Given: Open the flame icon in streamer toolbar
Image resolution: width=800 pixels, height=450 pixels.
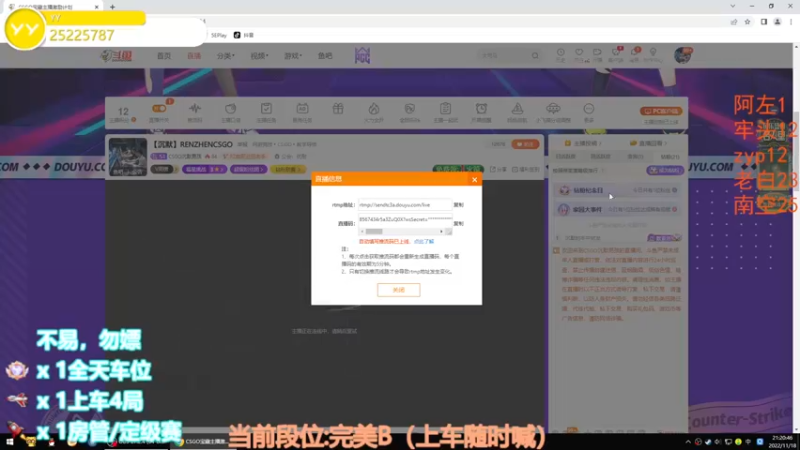Looking at the screenshot, I should [x=374, y=109].
